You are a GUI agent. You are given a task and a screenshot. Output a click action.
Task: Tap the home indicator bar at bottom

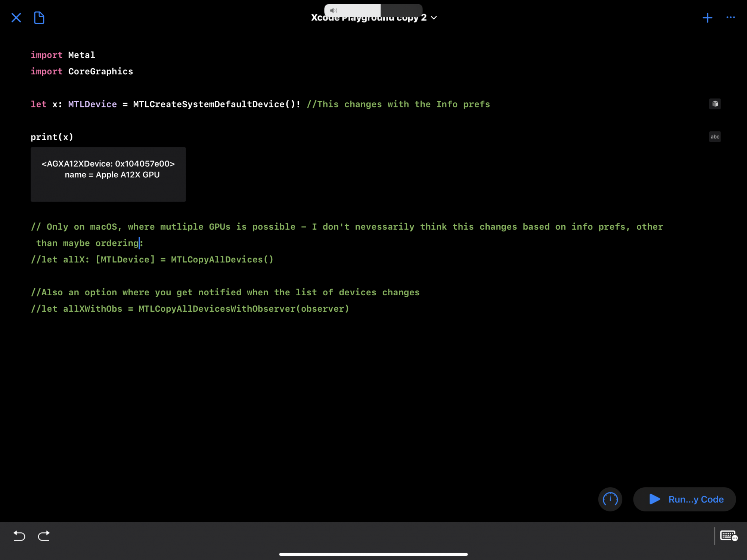[x=373, y=554]
